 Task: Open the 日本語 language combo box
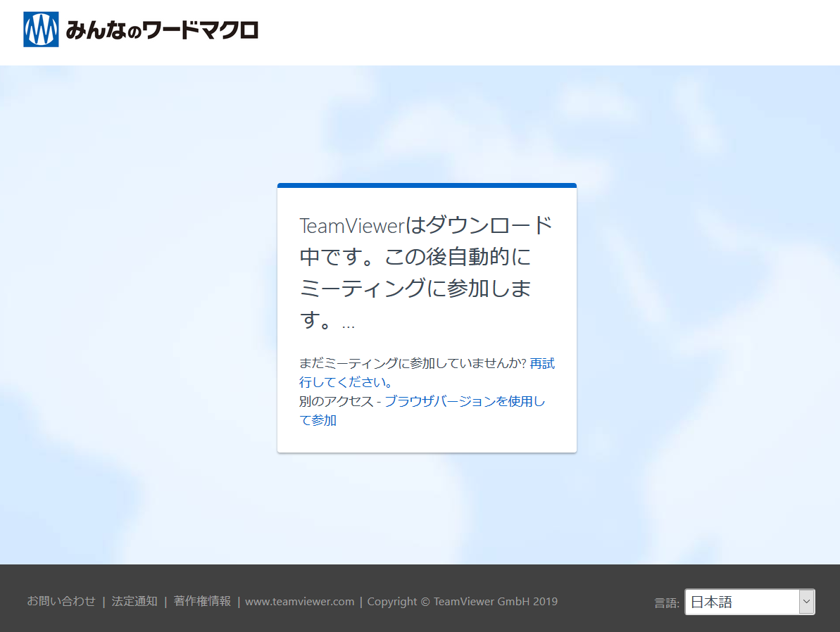[x=742, y=602]
